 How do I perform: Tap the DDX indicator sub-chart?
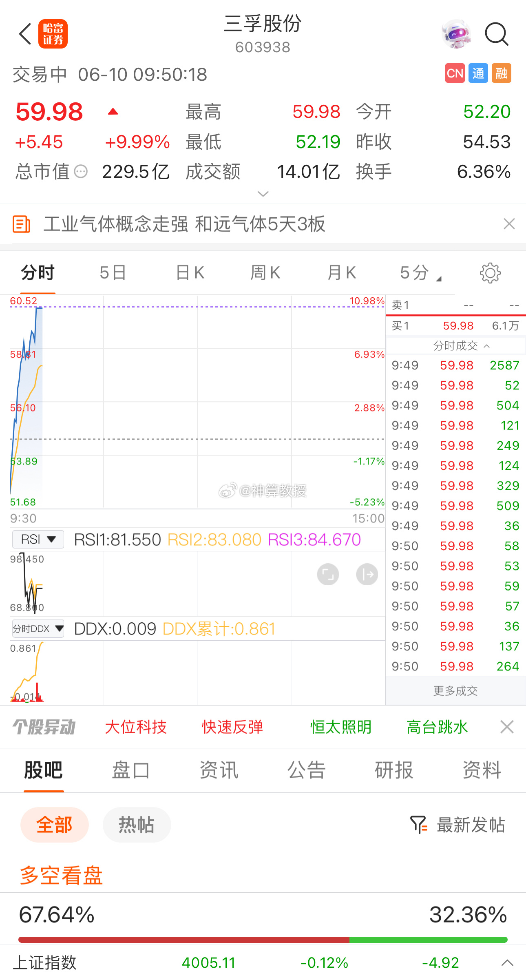[197, 672]
